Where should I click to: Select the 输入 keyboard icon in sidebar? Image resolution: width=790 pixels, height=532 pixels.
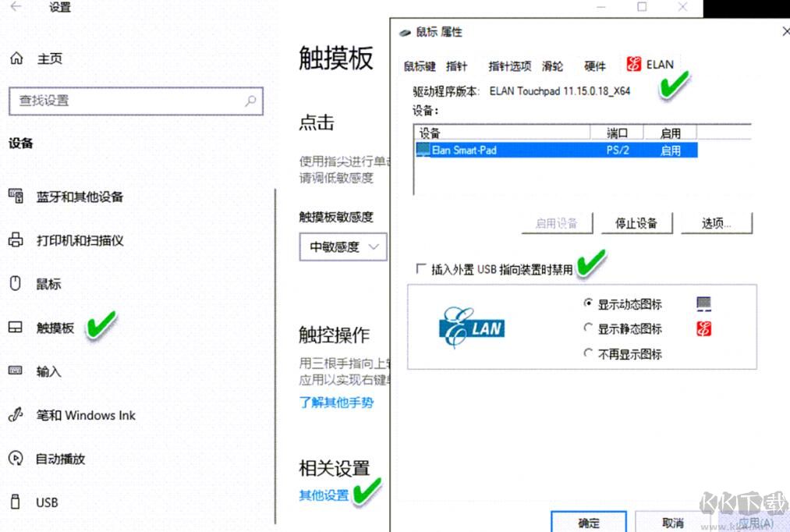click(16, 371)
